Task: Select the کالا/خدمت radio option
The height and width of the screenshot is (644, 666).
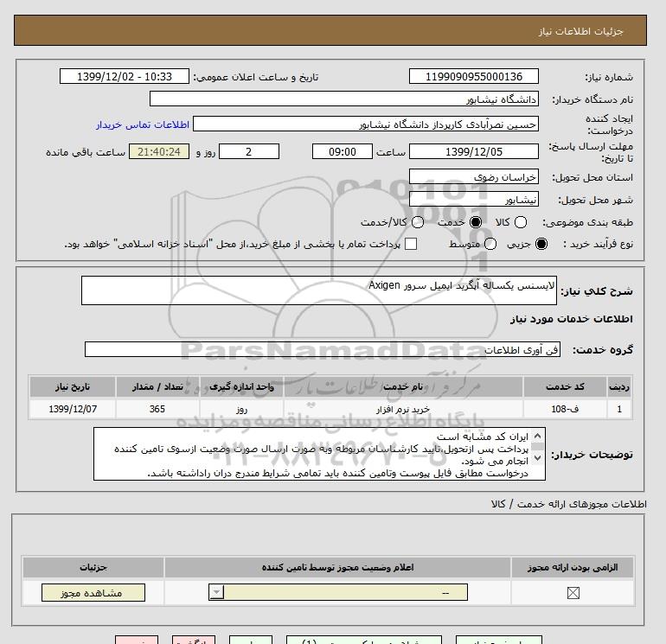Action: (418, 222)
